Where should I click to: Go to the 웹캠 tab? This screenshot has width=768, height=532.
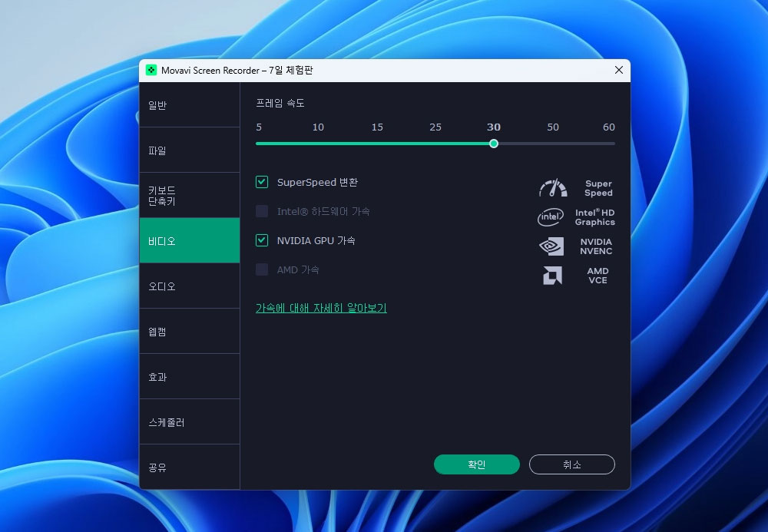click(x=190, y=332)
